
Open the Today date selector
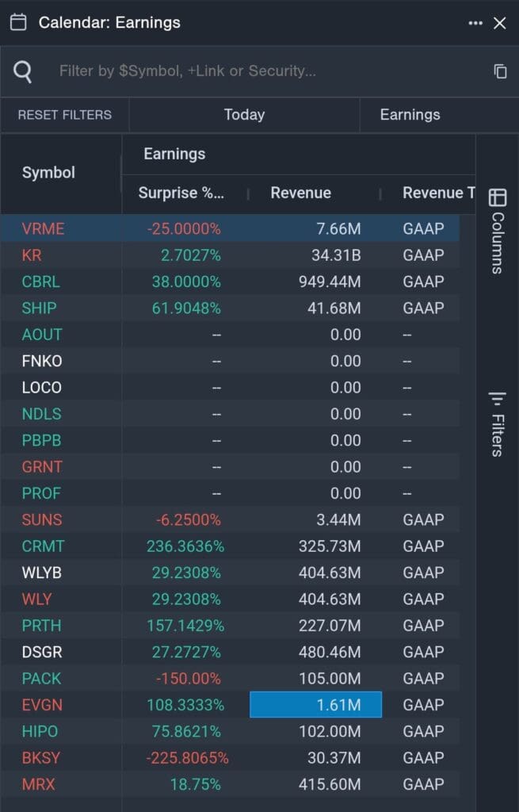coord(243,114)
